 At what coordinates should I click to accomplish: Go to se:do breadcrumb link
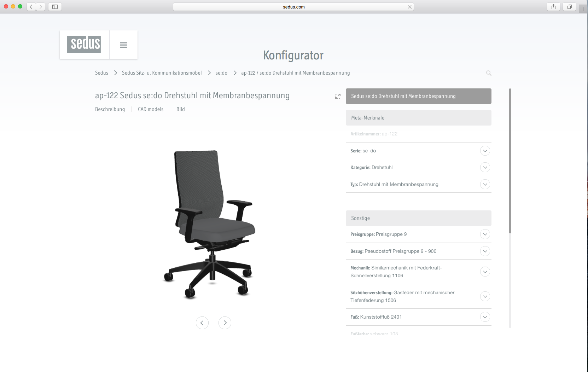coord(221,73)
